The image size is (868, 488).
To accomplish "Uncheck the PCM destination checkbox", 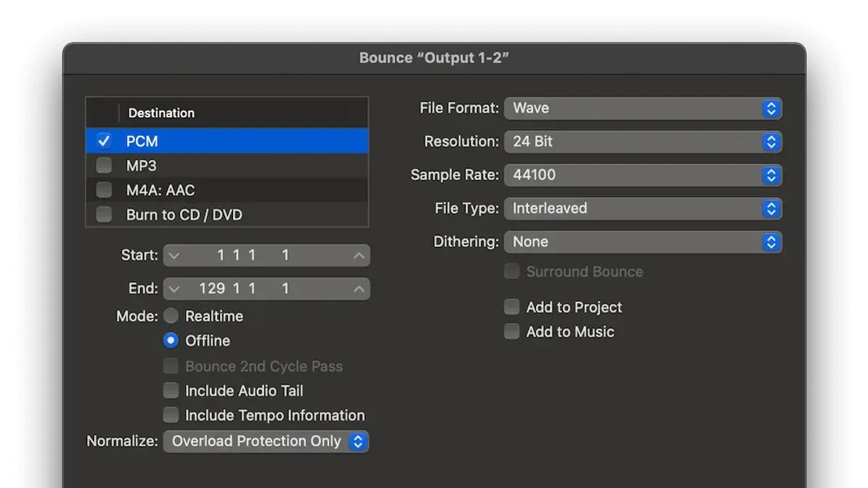I will [x=104, y=141].
